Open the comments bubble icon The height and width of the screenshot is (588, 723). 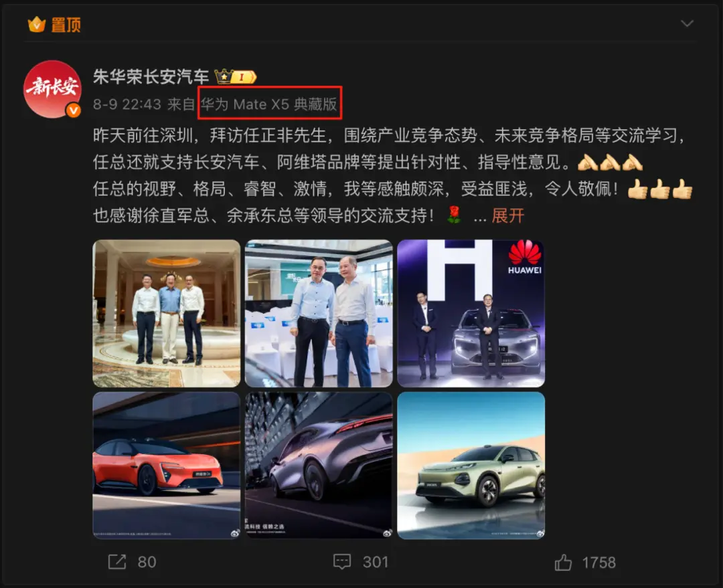tap(341, 562)
